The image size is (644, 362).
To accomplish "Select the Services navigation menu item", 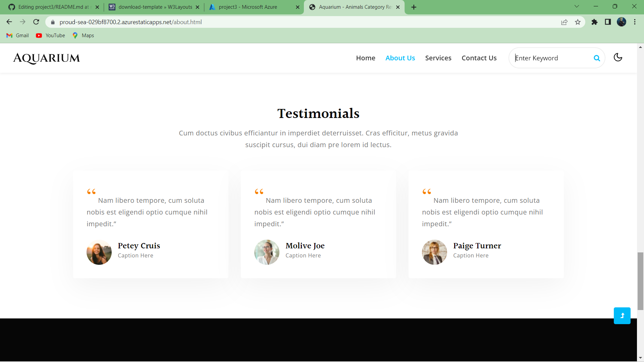I will click(x=438, y=58).
